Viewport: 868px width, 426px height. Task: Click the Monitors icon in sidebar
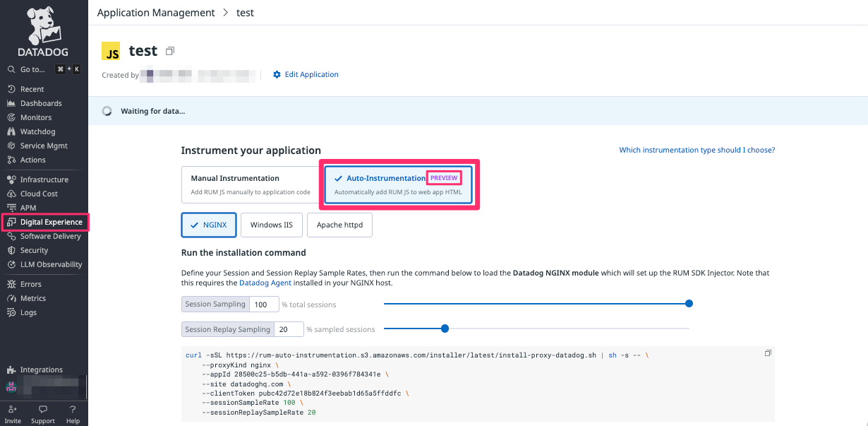pos(11,117)
